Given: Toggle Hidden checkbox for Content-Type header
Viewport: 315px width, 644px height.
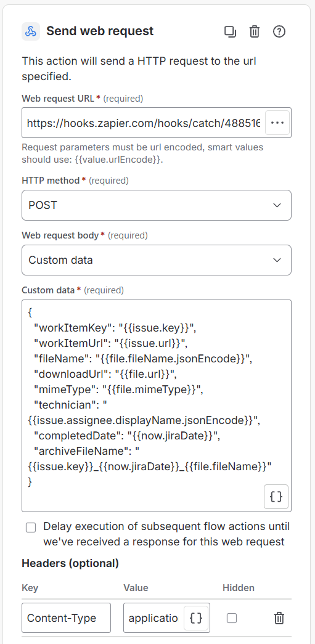Looking at the screenshot, I should (232, 618).
